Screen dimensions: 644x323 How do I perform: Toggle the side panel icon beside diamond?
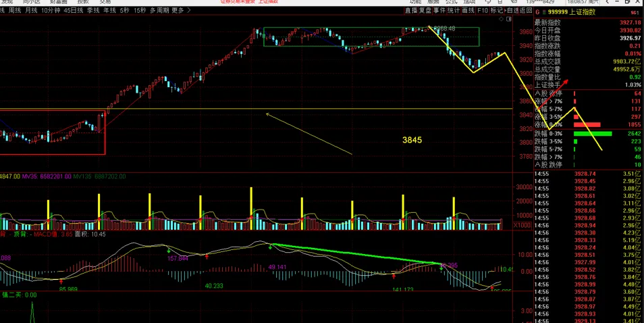(x=508, y=19)
